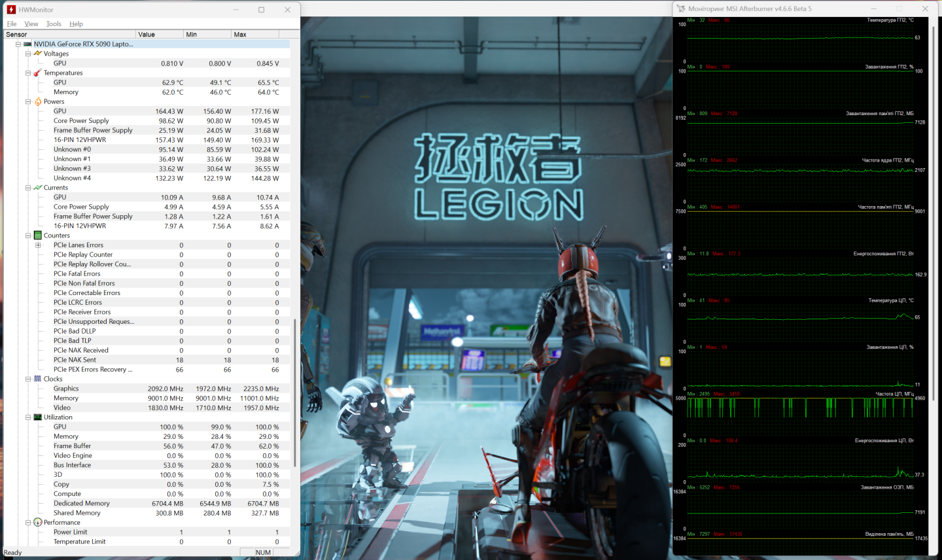The height and width of the screenshot is (560, 942).
Task: Click the NVIDIA GeForce RTX 5090 card icon
Action: pos(27,44)
